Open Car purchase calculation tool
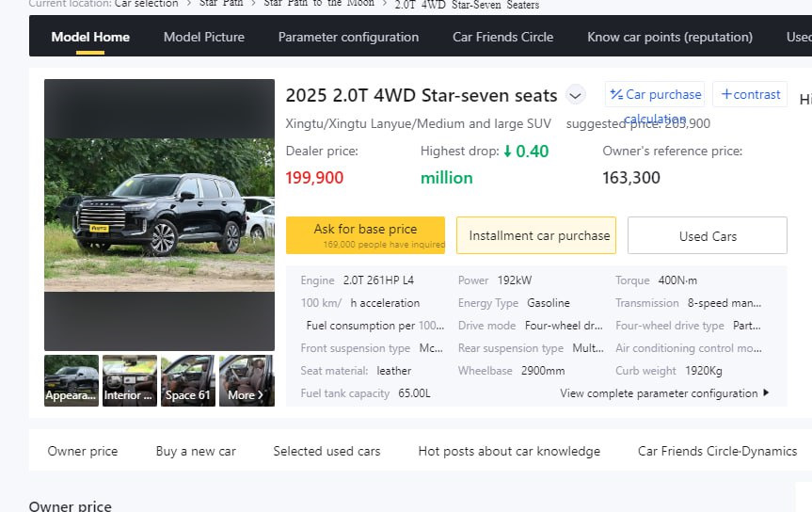This screenshot has width=812, height=512. pos(655,94)
